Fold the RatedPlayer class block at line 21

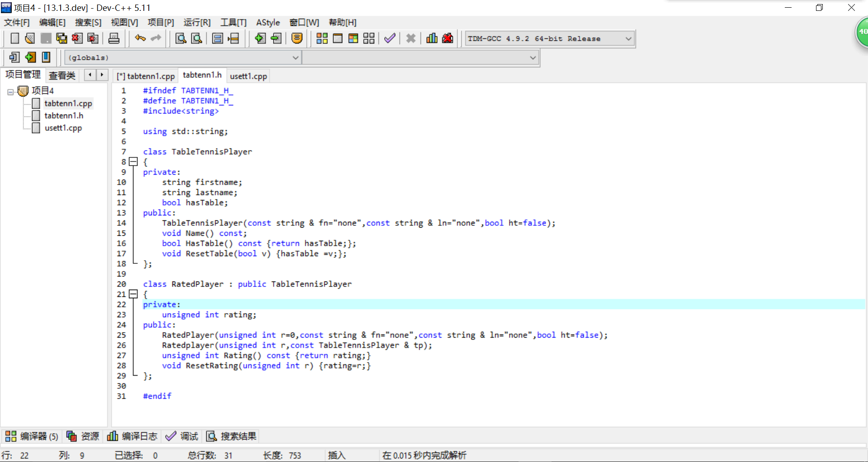point(133,294)
